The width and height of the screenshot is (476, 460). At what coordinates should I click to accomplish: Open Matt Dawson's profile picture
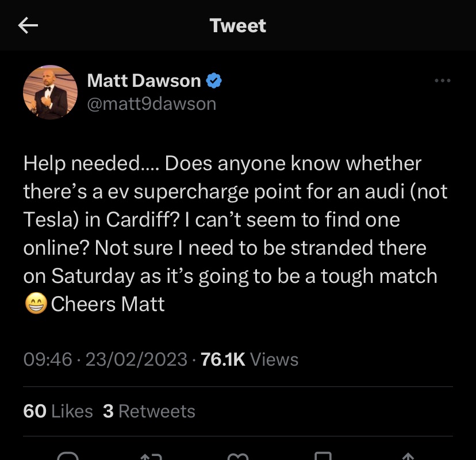(x=50, y=92)
